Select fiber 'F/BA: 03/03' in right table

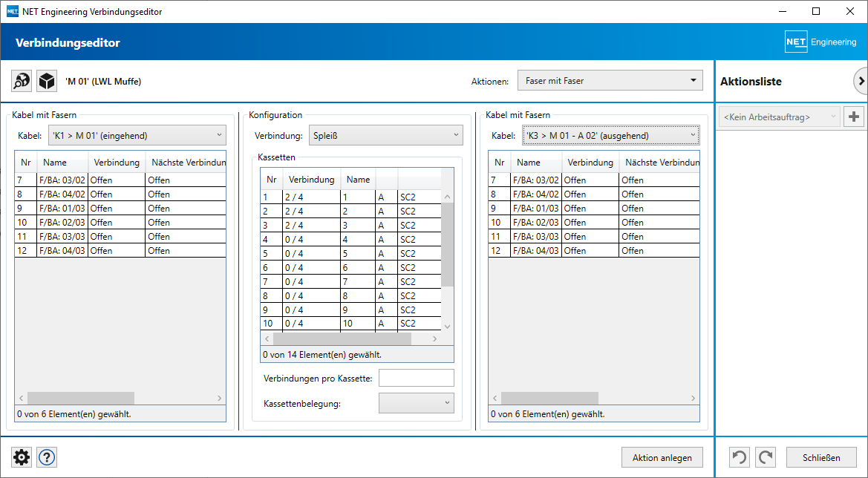click(x=594, y=236)
